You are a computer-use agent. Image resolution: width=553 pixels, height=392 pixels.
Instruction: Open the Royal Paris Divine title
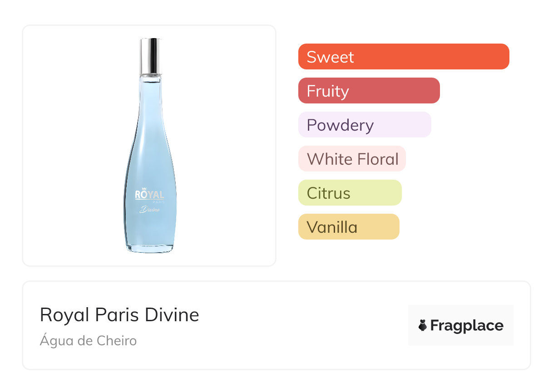pos(119,315)
